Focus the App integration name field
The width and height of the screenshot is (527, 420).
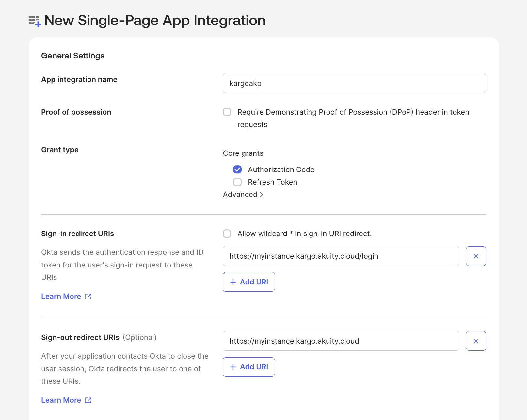(354, 83)
